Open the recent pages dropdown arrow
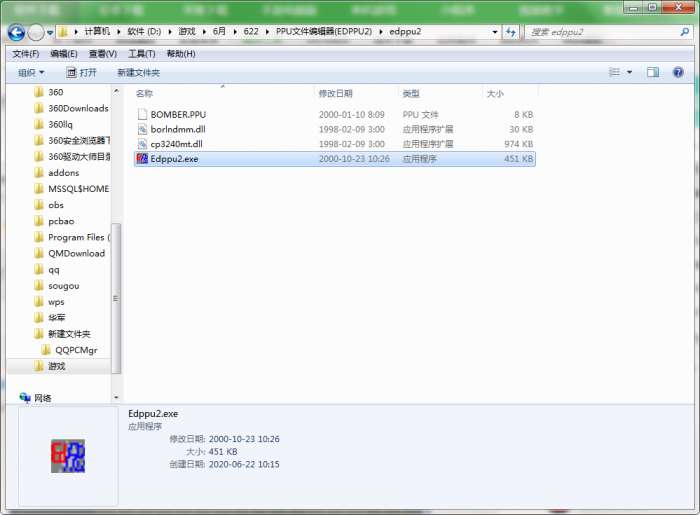700x515 pixels. coord(50,33)
